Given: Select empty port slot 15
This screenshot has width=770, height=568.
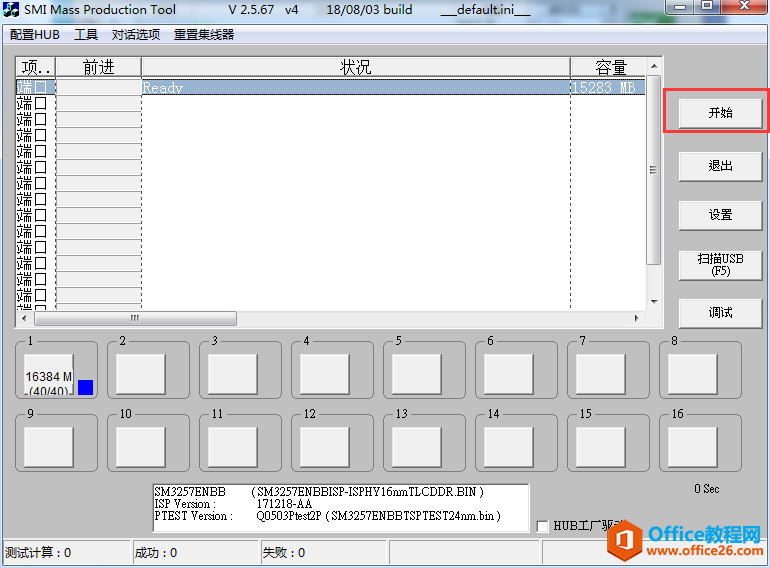Looking at the screenshot, I should pos(601,447).
